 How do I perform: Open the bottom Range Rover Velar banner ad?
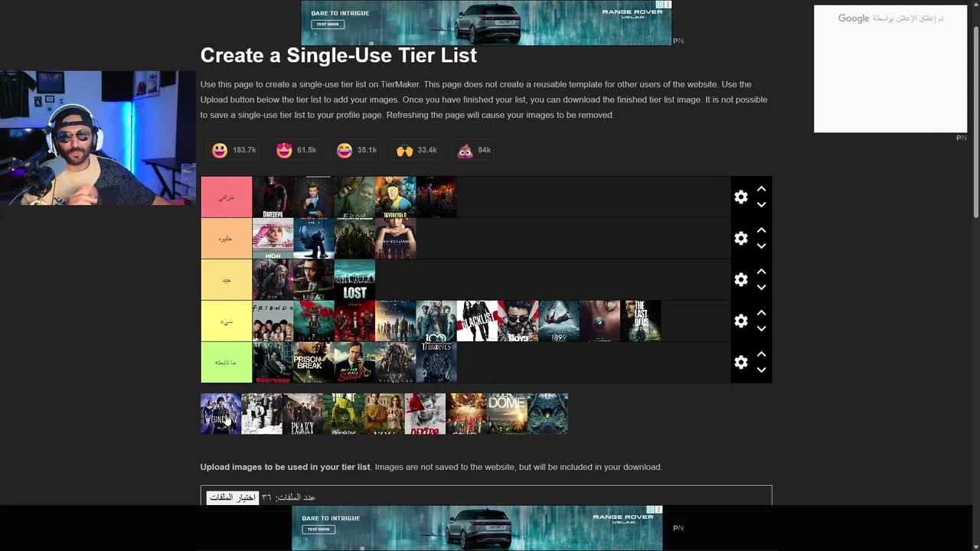(x=477, y=528)
